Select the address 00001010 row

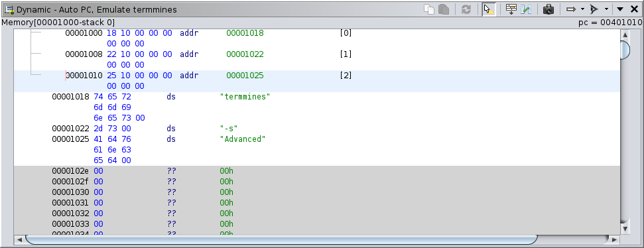tap(317, 81)
